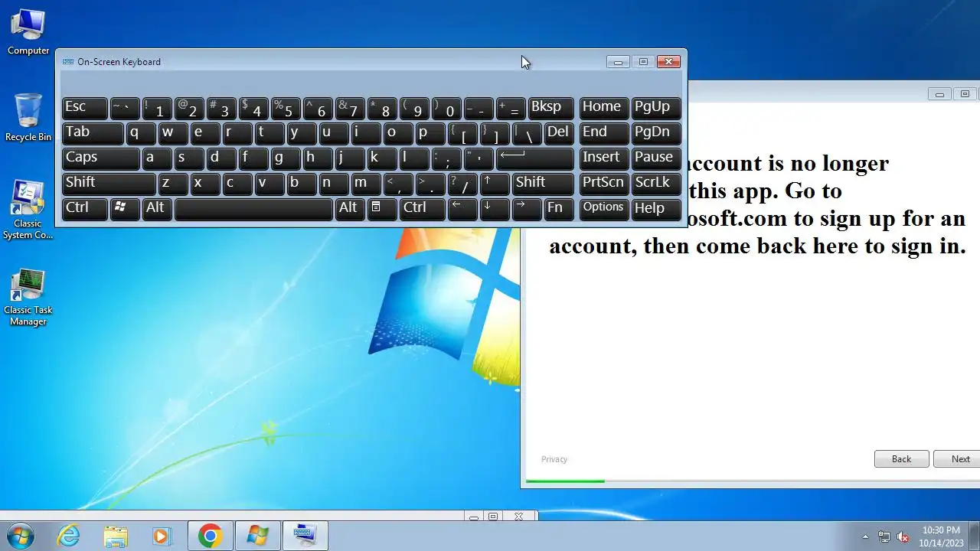980x551 pixels.
Task: Toggle the right Shift key
Action: (543, 184)
